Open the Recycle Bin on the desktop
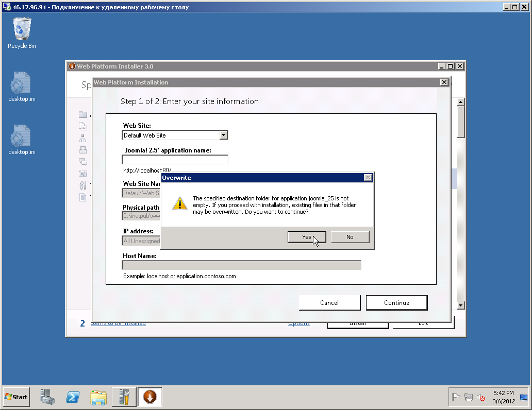 (22, 33)
